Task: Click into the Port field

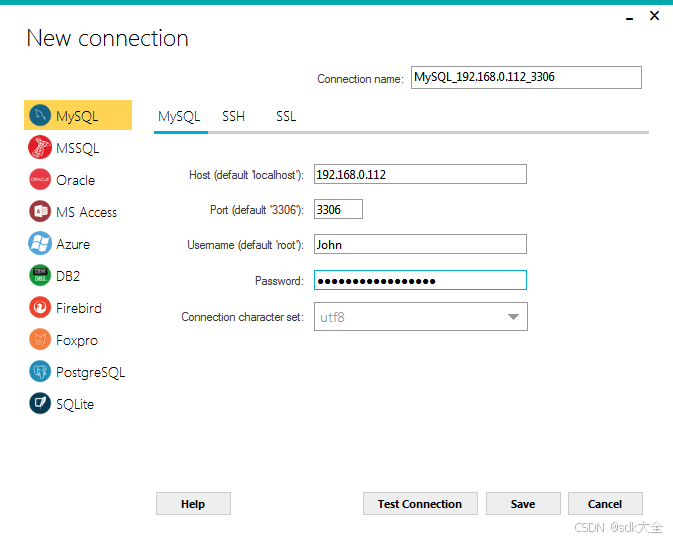Action: pyautogui.click(x=338, y=209)
